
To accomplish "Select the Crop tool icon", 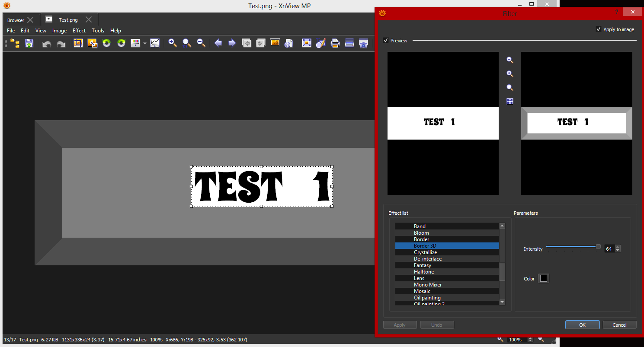I will coord(78,43).
